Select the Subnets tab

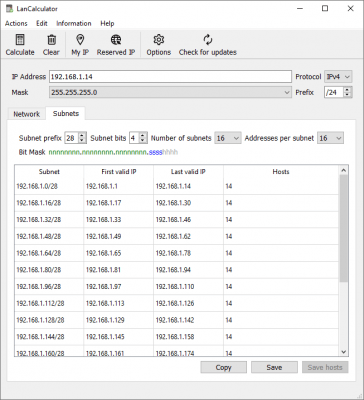[66, 113]
